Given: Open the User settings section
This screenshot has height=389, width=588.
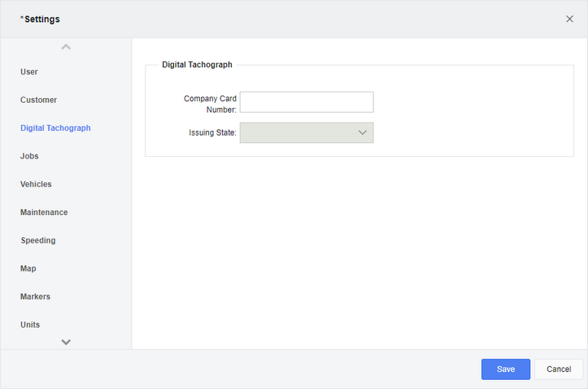Looking at the screenshot, I should (29, 72).
